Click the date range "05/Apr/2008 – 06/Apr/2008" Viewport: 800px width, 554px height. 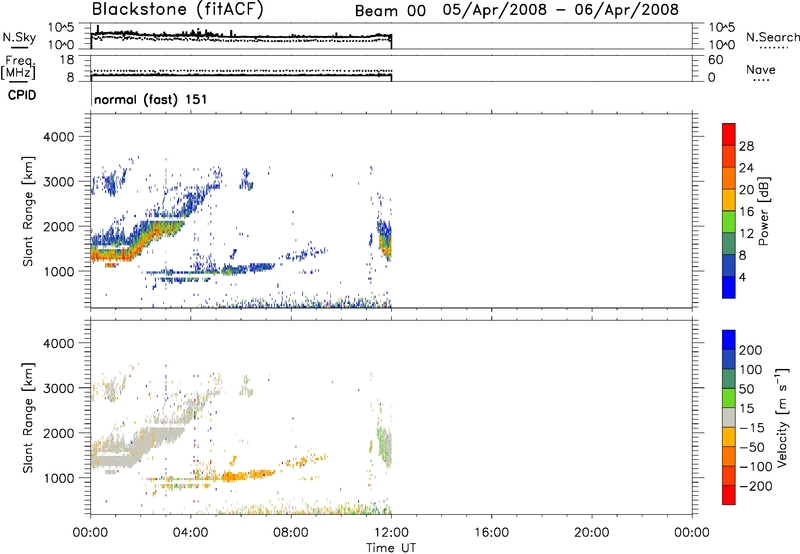561,10
